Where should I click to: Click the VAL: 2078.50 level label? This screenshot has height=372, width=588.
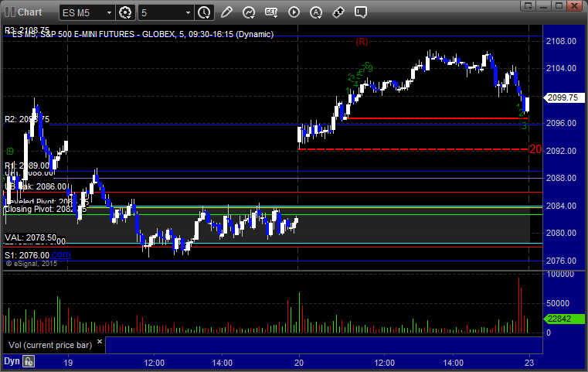(30, 237)
